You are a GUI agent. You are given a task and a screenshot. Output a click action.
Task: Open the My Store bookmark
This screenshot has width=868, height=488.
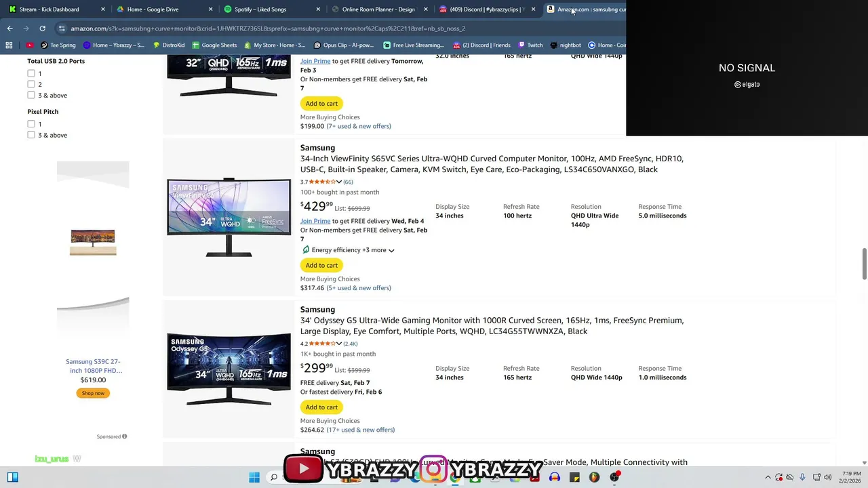275,45
